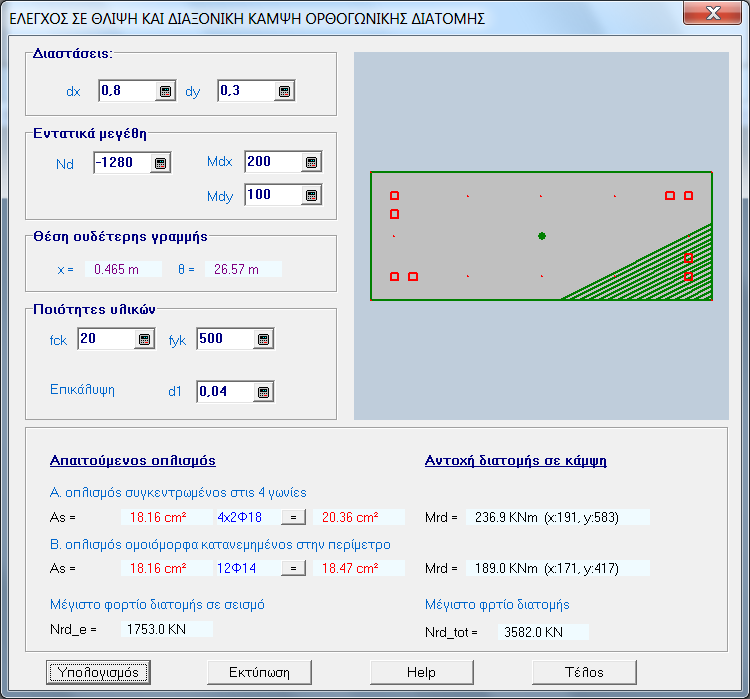Click calculator icon beside Mdx value

311,163
